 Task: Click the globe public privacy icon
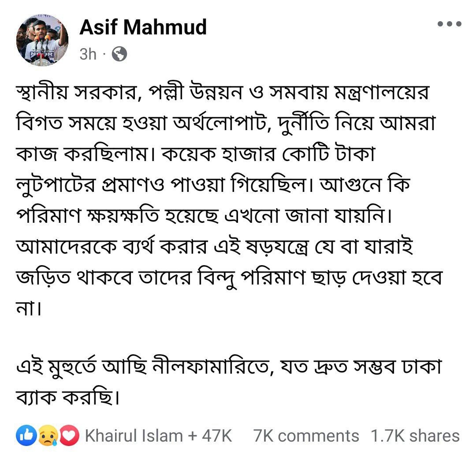119,54
